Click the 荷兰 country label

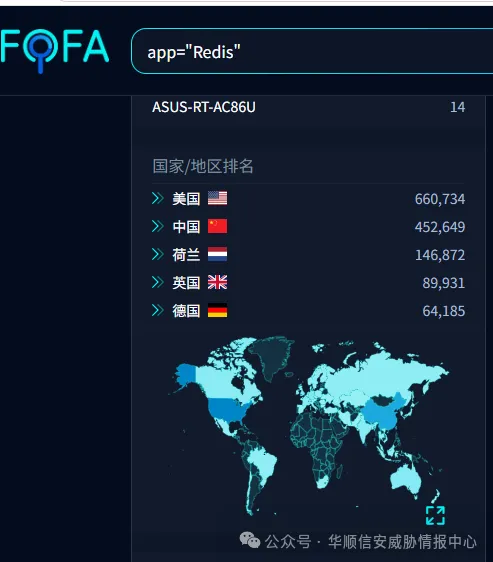click(x=186, y=255)
